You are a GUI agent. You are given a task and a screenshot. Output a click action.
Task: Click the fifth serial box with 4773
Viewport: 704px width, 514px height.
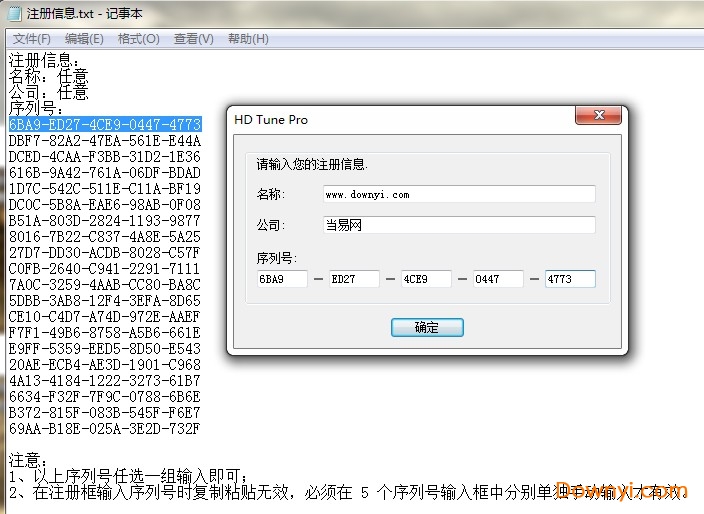[570, 279]
